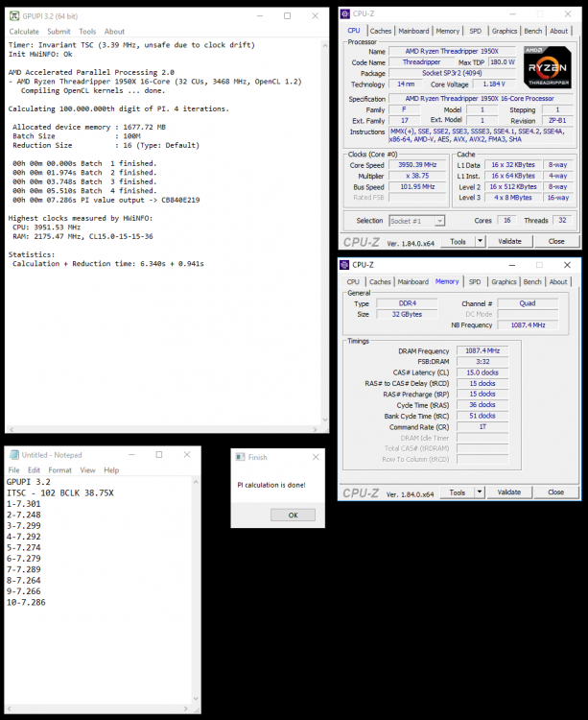Click Notepad vertical scrollbar up arrow

coord(196,482)
